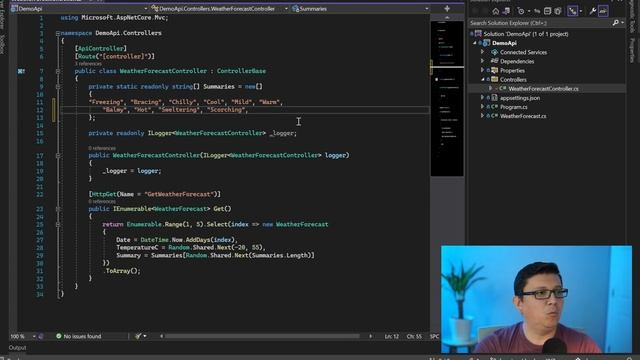Screen dimensions: 640x360
Task: Collapse the Summaries array outlining toggle
Action: coord(58,87)
